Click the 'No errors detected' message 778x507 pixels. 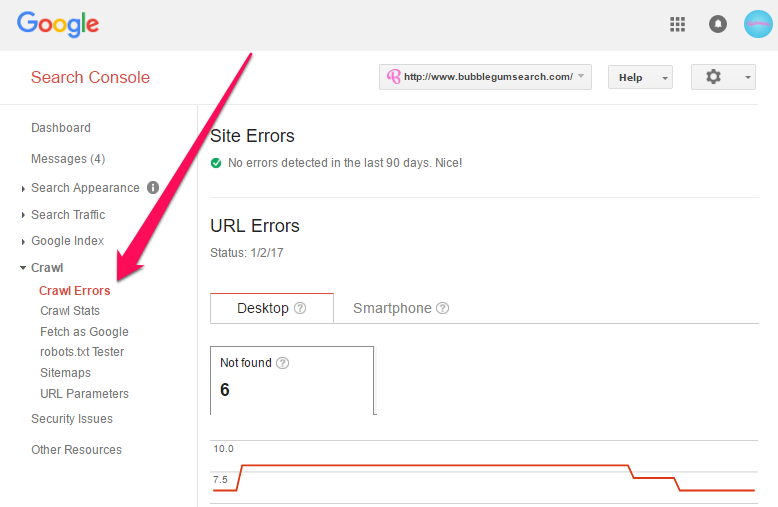345,163
